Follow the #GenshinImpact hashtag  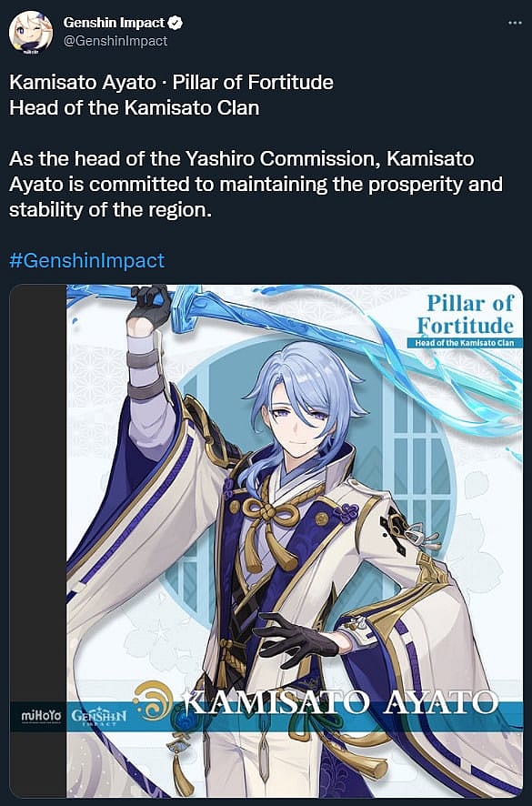click(x=87, y=260)
